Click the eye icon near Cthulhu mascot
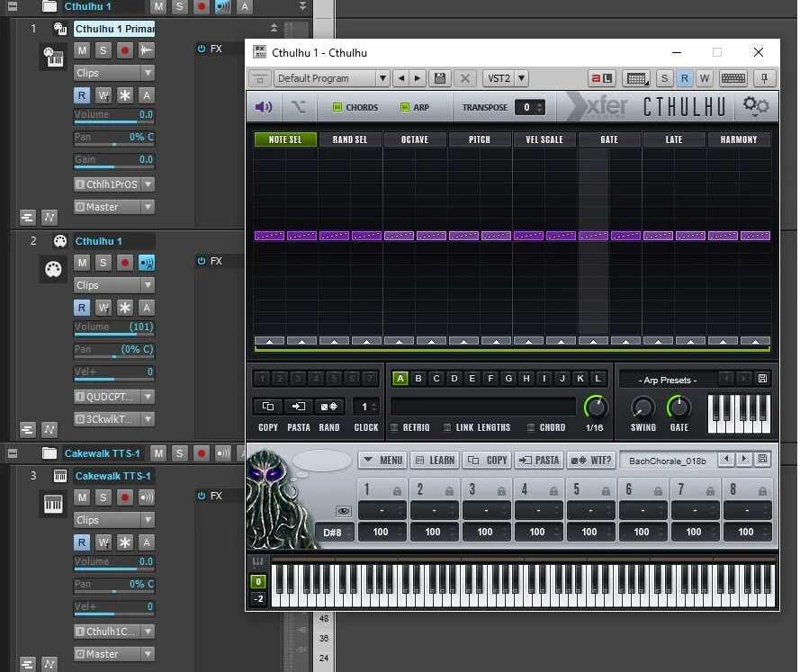 click(x=344, y=511)
